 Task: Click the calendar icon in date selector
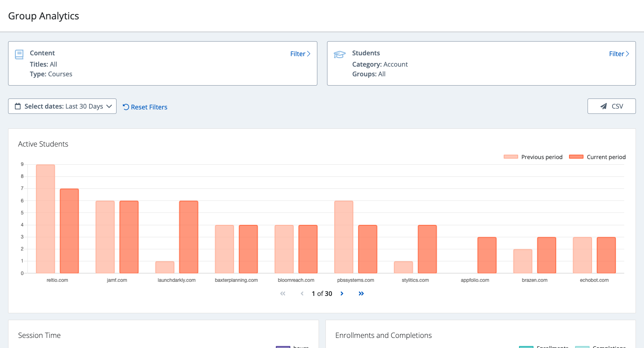click(x=18, y=107)
